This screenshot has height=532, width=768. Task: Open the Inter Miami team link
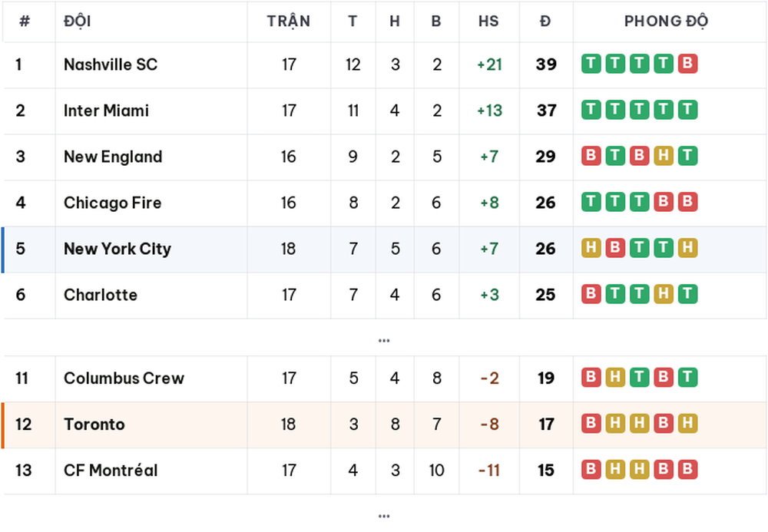click(x=106, y=110)
